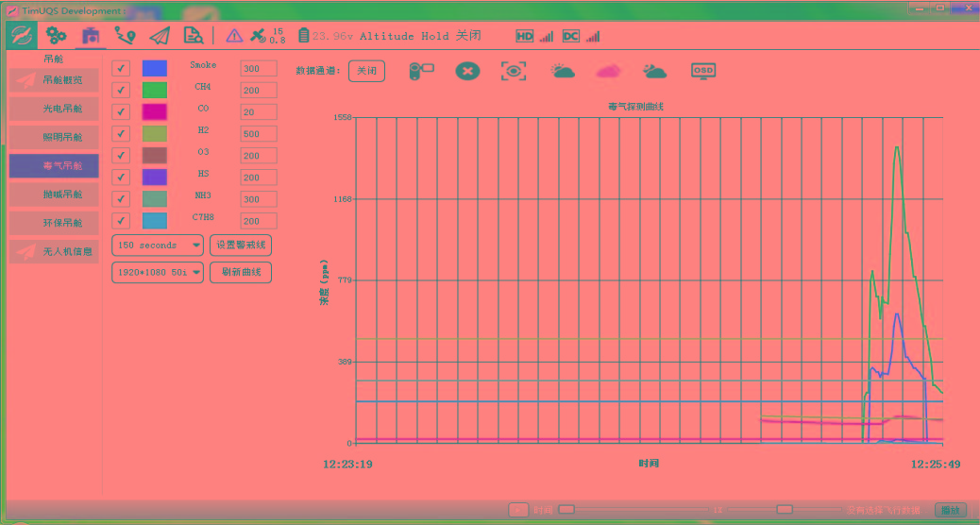This screenshot has width=980, height=525.
Task: Click the Smoke threshold field showing 300
Action: [x=259, y=68]
